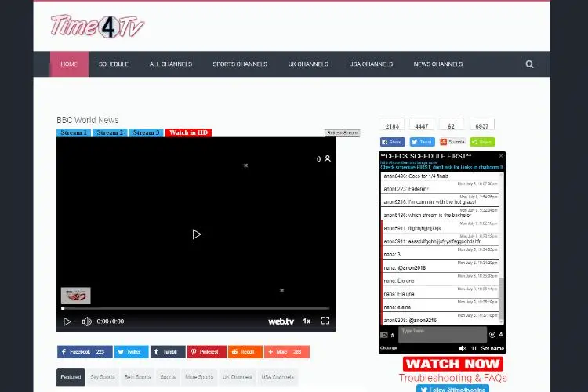
Task: Open the emoji smiley picker in chat
Action: [492, 335]
